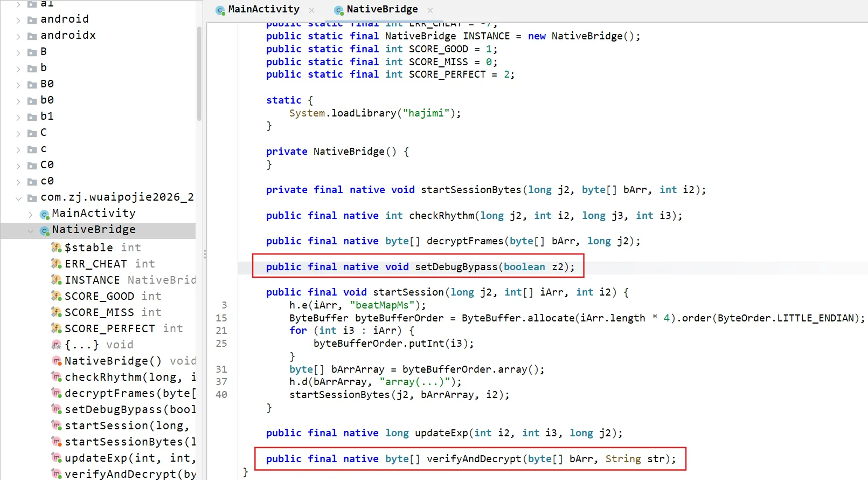Collapse the com.zj.wuaipojie2026_2 package
This screenshot has width=868, height=480.
18,198
